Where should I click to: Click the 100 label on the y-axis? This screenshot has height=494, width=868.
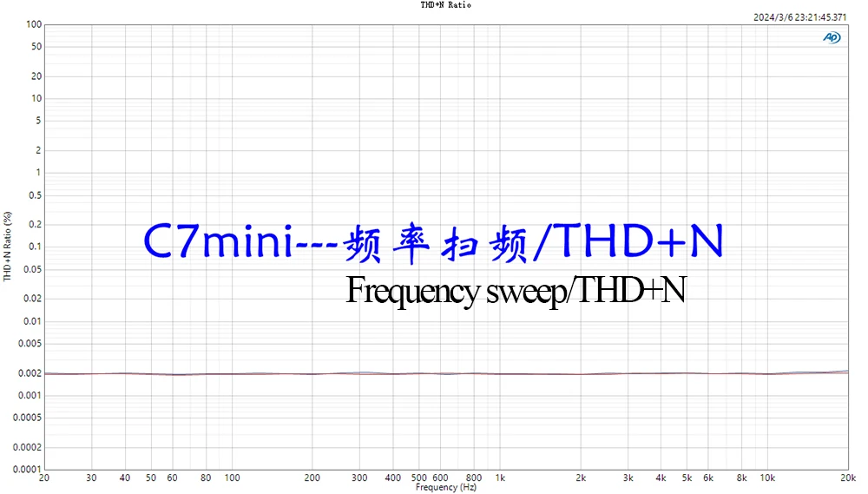point(34,24)
